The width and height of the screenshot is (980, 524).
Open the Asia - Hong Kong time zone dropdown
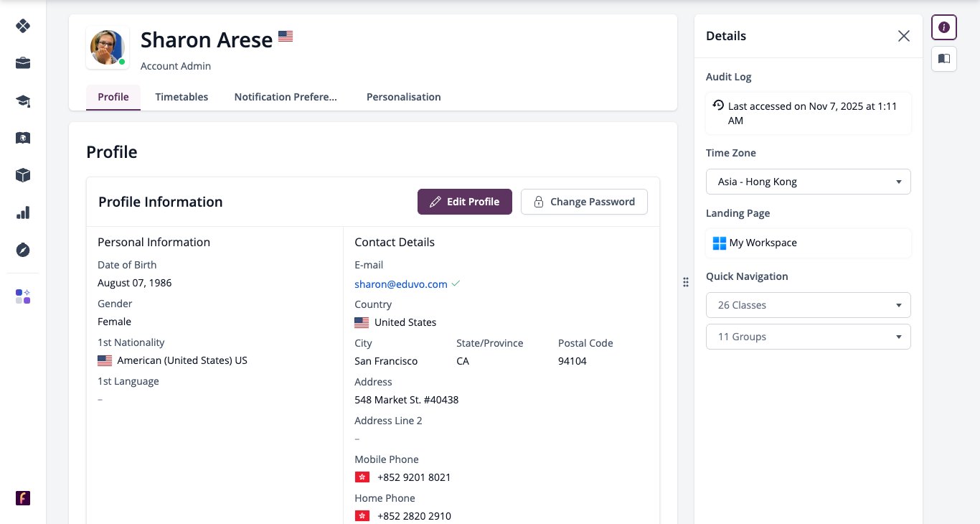(809, 182)
